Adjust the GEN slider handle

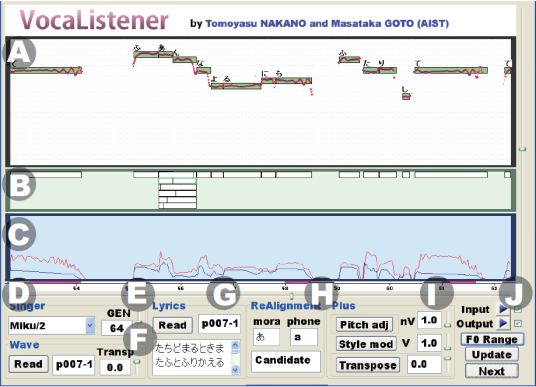pos(138,322)
